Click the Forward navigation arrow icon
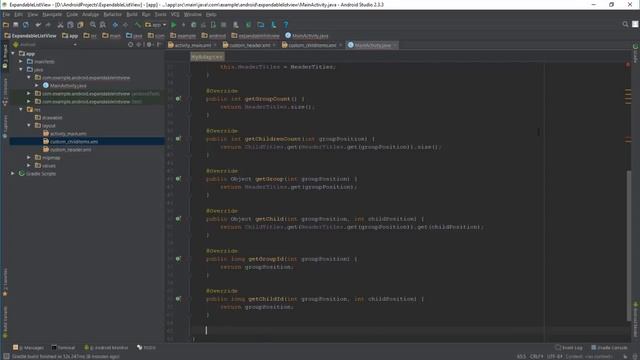640x360 pixels. point(125,25)
